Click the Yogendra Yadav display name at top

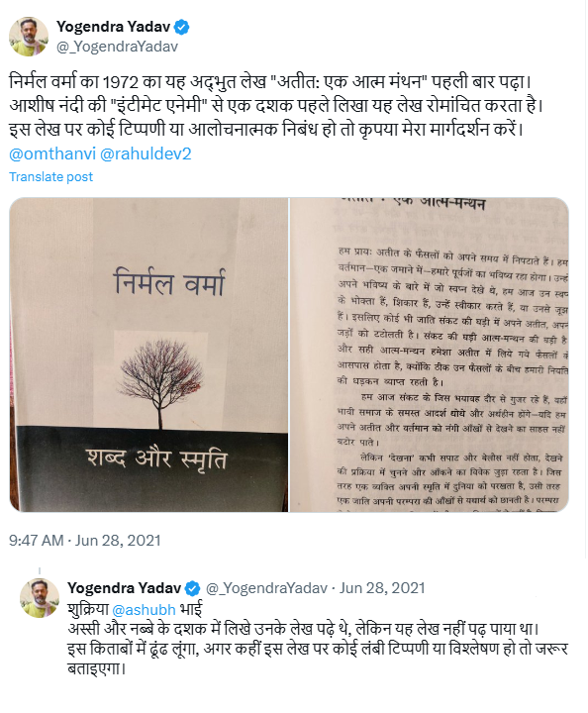pos(113,27)
